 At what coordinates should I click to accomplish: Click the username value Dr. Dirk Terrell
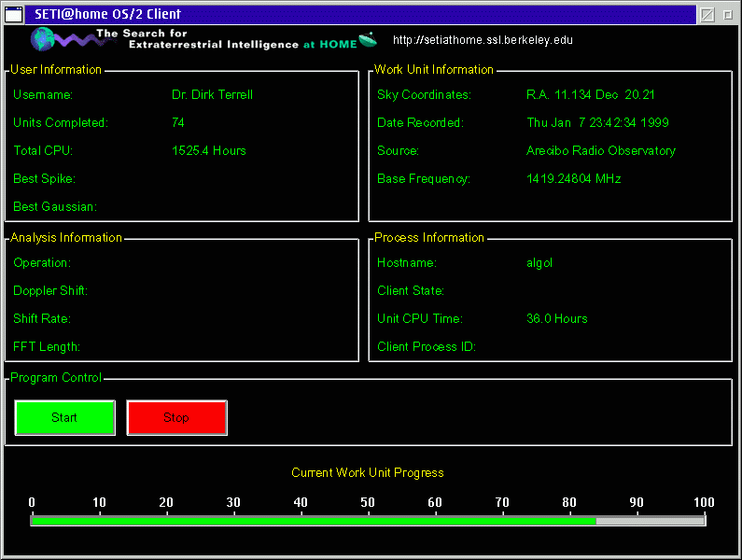212,94
